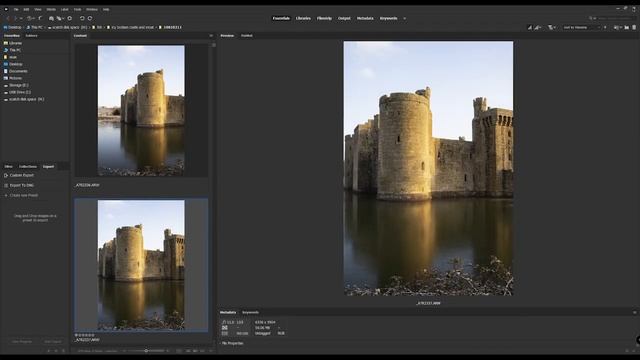Switch to the Filmstrip workspace
This screenshot has width=640, height=360.
click(324, 18)
